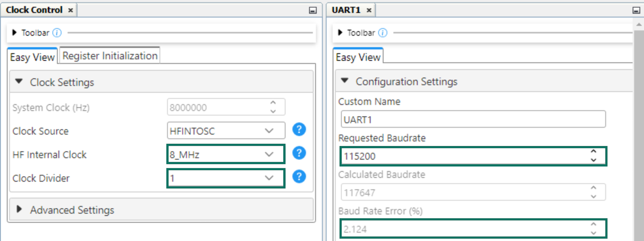Open the Clock Source dropdown

269,131
